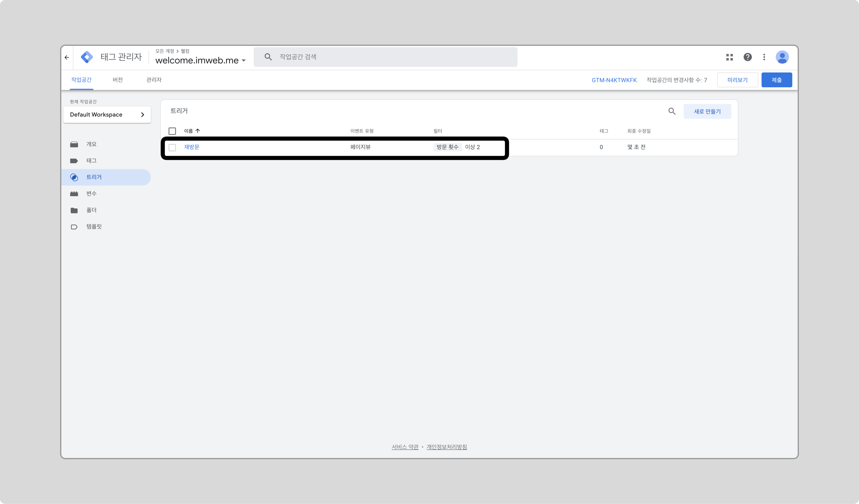Image resolution: width=859 pixels, height=504 pixels.
Task: Open the 재방문 trigger link
Action: tap(192, 147)
